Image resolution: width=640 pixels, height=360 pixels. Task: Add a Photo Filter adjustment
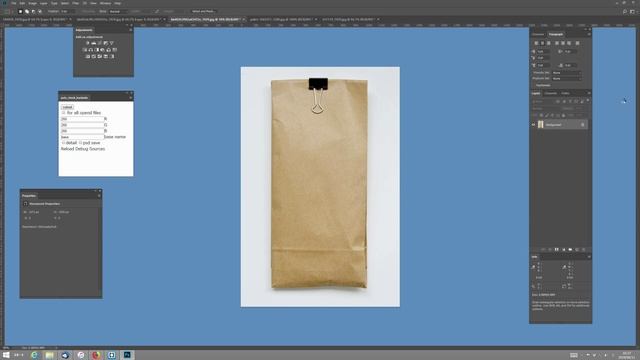coord(102,50)
